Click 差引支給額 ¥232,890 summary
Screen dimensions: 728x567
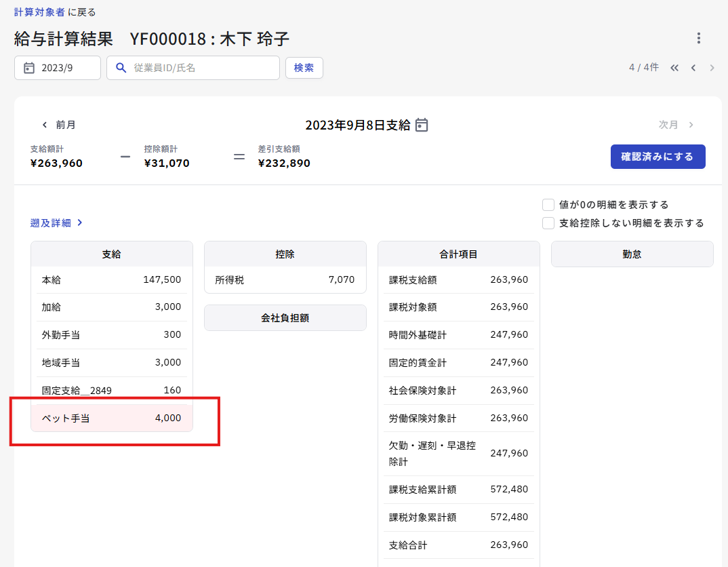[x=284, y=157]
